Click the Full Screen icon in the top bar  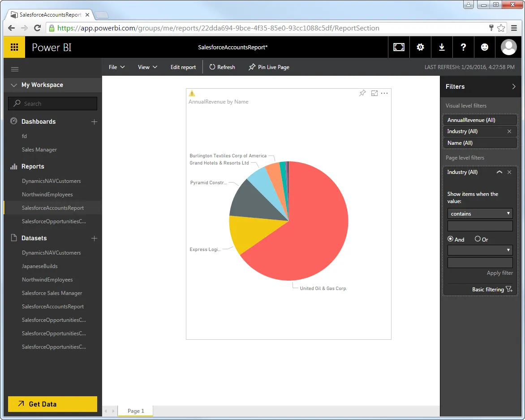coord(399,47)
